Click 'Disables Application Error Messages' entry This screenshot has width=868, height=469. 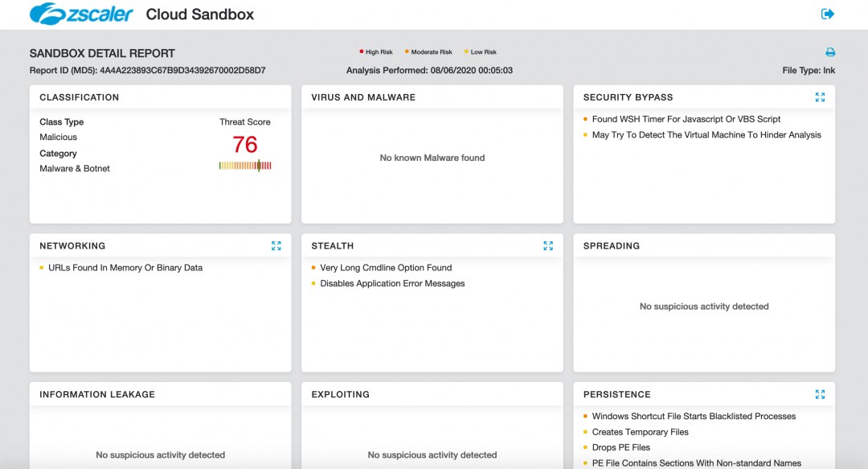392,284
